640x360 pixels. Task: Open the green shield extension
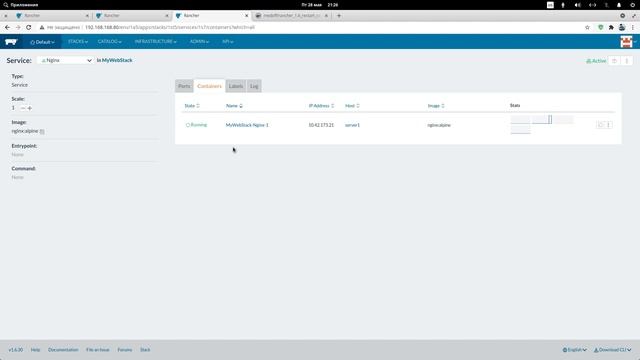(600, 27)
